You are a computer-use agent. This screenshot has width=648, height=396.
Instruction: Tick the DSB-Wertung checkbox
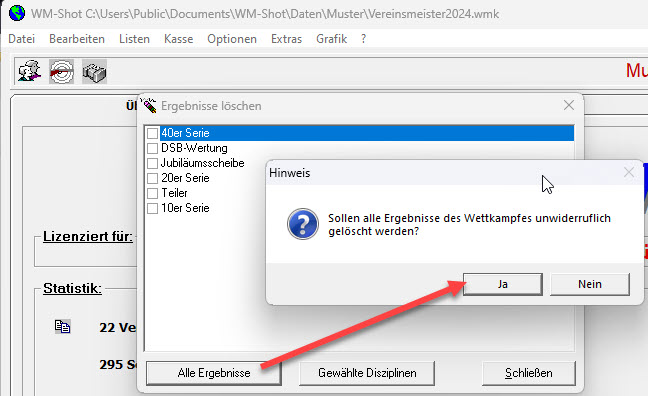[152, 148]
